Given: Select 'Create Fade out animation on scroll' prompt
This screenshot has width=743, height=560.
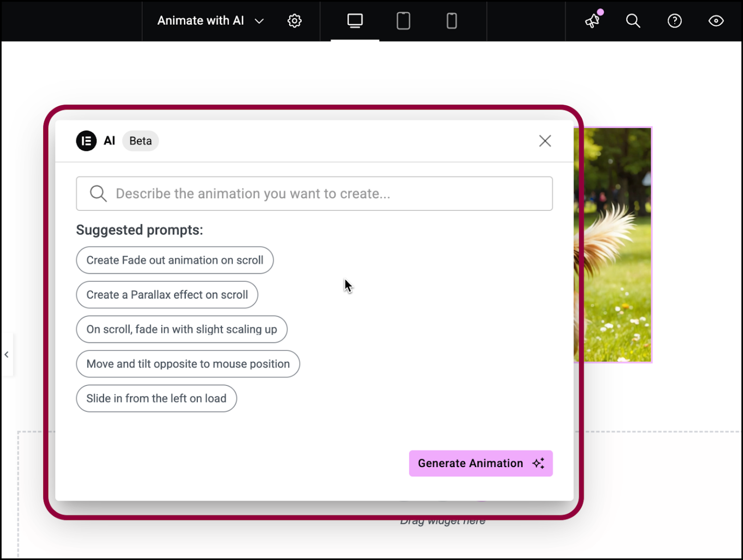Looking at the screenshot, I should click(175, 260).
